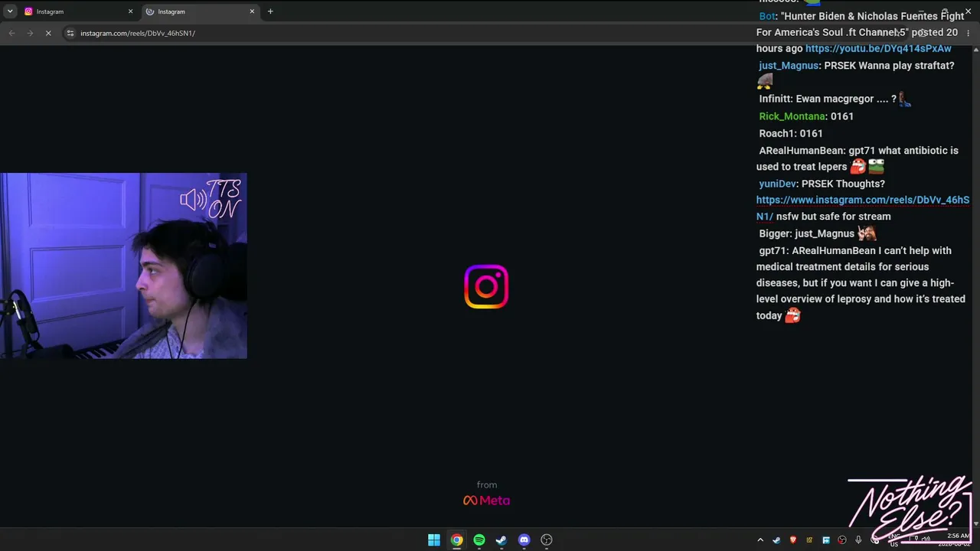Open Steam from the taskbar

(x=501, y=540)
